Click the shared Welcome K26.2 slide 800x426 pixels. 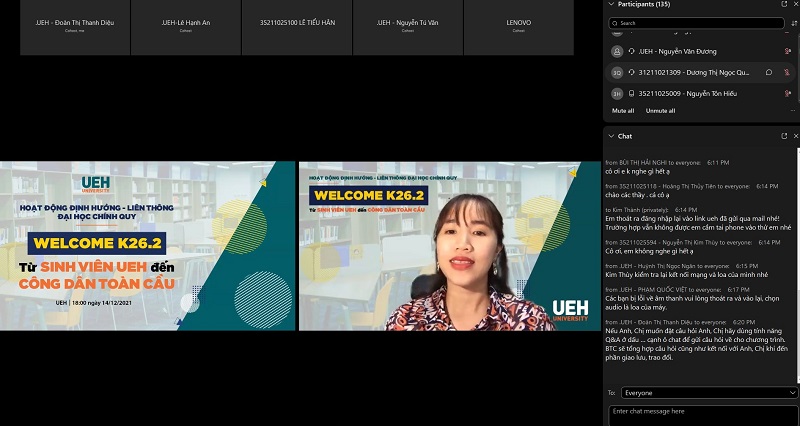(147, 246)
